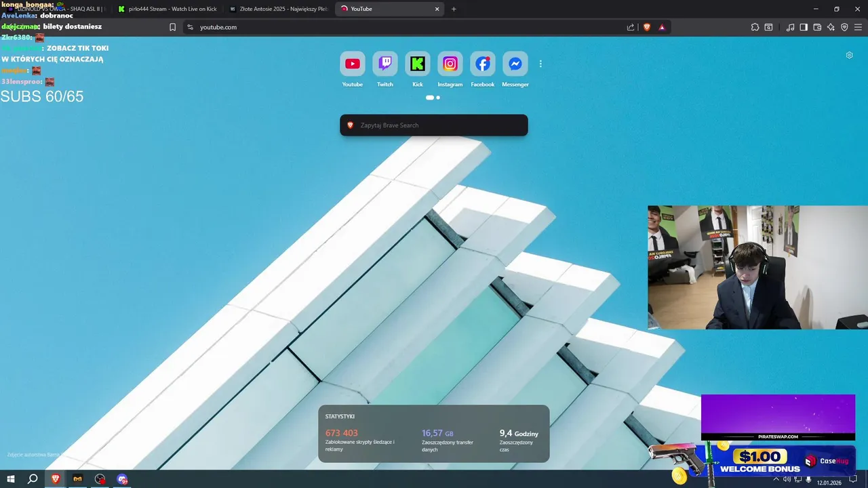The height and width of the screenshot is (488, 868).
Task: Open the volume speaker tray icon
Action: (x=787, y=479)
